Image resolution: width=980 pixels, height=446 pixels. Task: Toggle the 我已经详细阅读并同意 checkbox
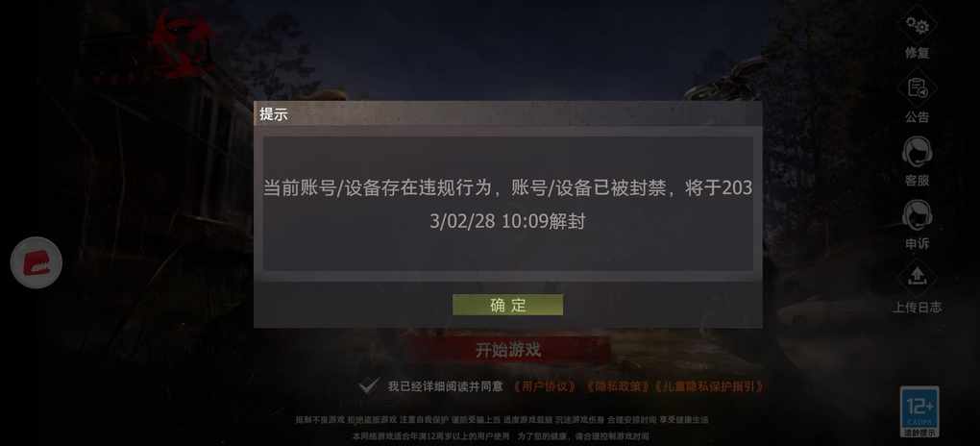point(368,386)
